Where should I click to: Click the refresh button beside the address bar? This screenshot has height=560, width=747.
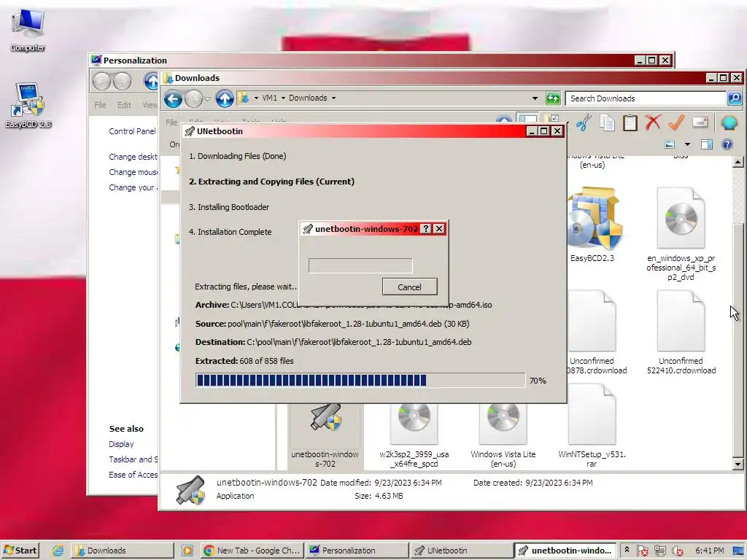(553, 98)
